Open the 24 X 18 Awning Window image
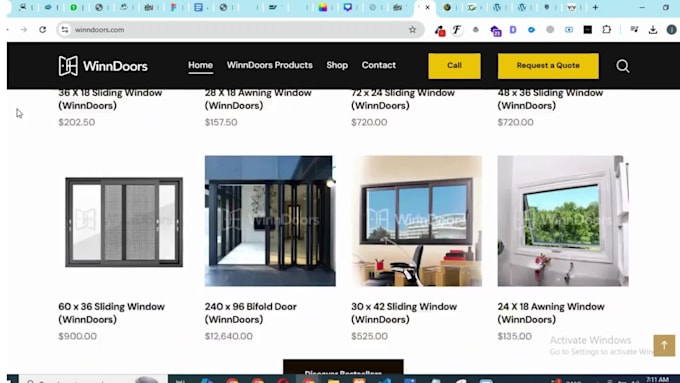 [x=563, y=221]
